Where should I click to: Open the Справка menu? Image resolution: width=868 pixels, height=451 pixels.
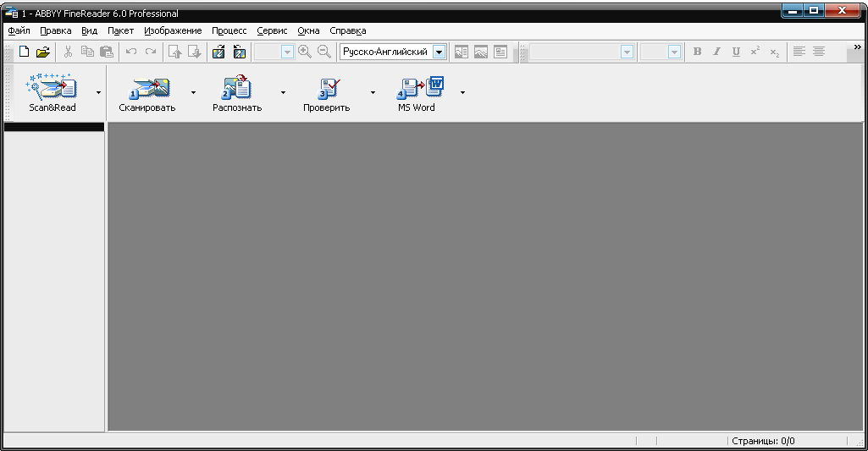(348, 31)
